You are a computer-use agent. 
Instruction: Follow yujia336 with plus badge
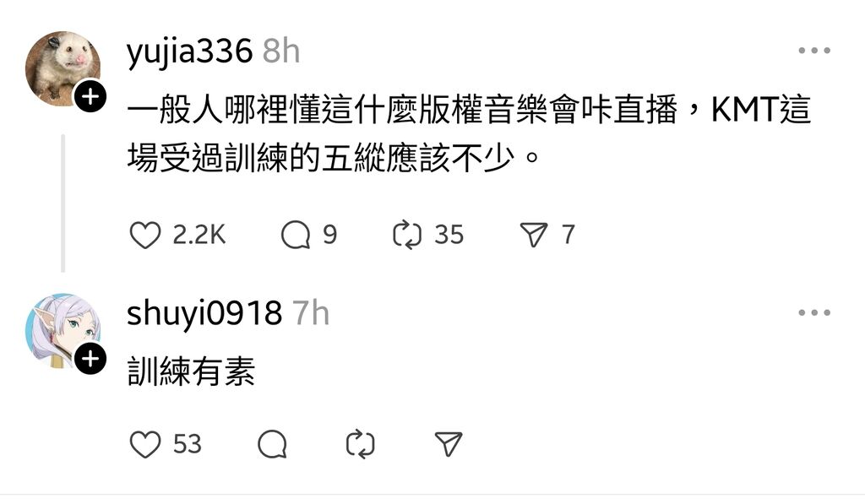tap(90, 96)
